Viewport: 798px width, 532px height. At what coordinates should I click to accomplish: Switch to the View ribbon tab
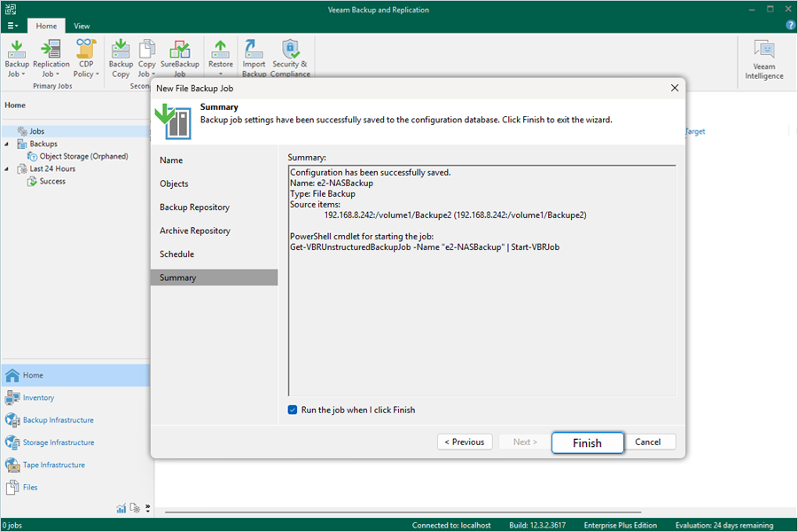tap(82, 26)
